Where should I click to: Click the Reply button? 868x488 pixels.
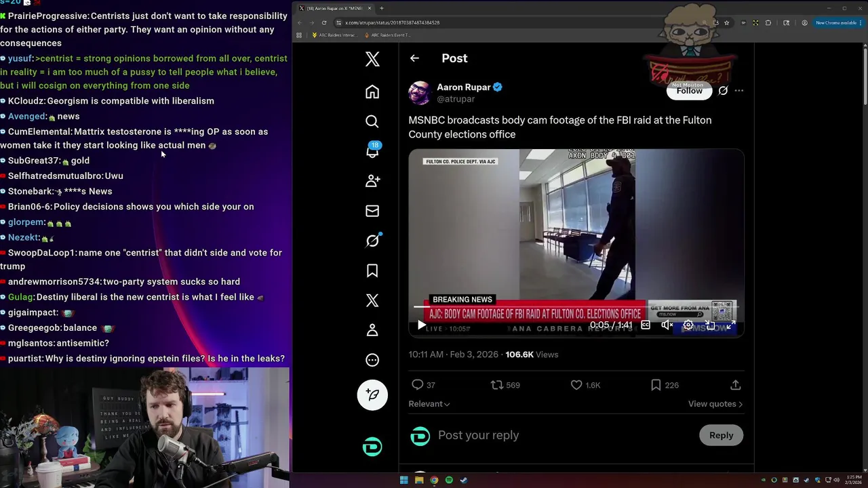pos(721,435)
